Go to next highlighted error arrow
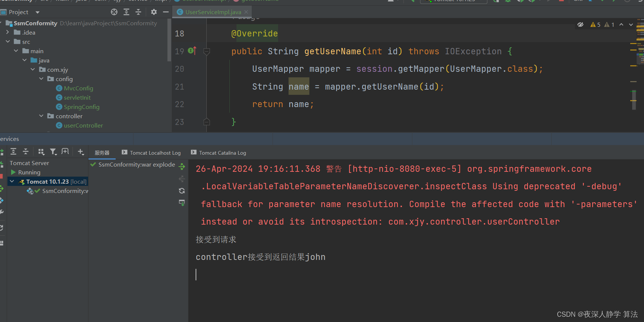Screen dimensions: 644x322 pos(631,25)
